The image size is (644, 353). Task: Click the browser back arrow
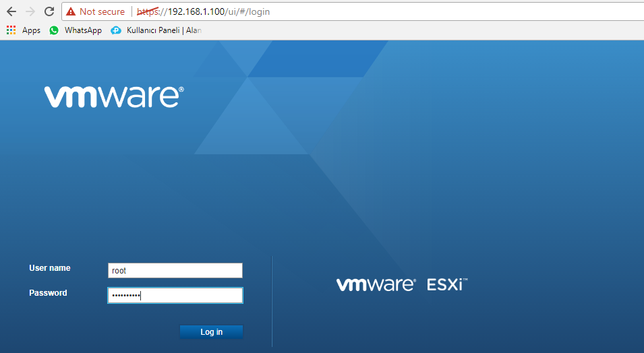(11, 11)
